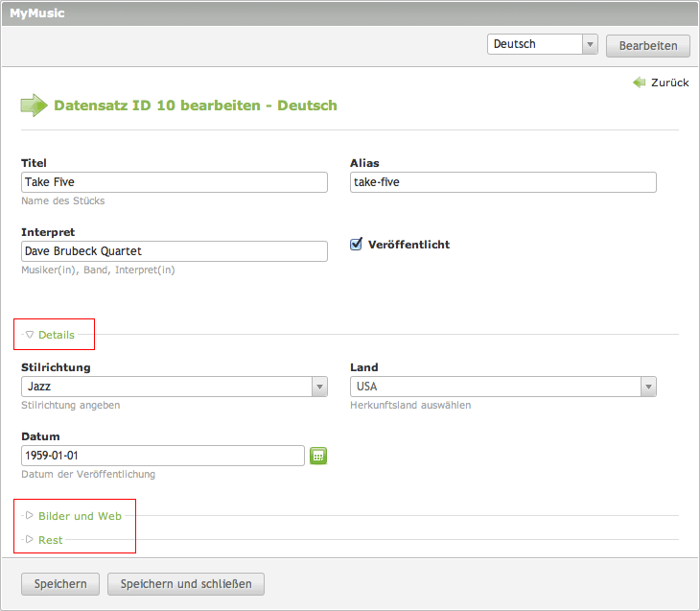
Task: Click Speichern und schließen button
Action: [186, 583]
